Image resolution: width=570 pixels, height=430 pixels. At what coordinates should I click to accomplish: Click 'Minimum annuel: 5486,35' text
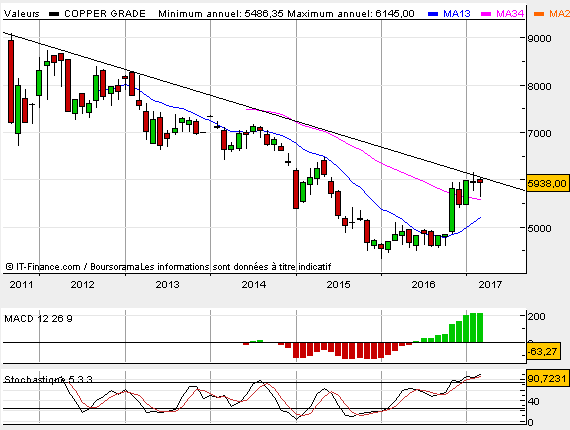pos(221,14)
